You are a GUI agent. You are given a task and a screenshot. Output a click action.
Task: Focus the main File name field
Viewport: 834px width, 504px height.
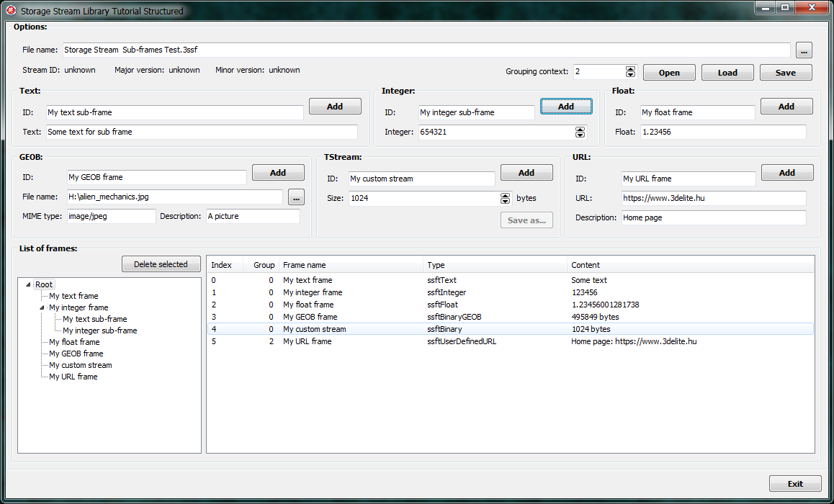(426, 50)
